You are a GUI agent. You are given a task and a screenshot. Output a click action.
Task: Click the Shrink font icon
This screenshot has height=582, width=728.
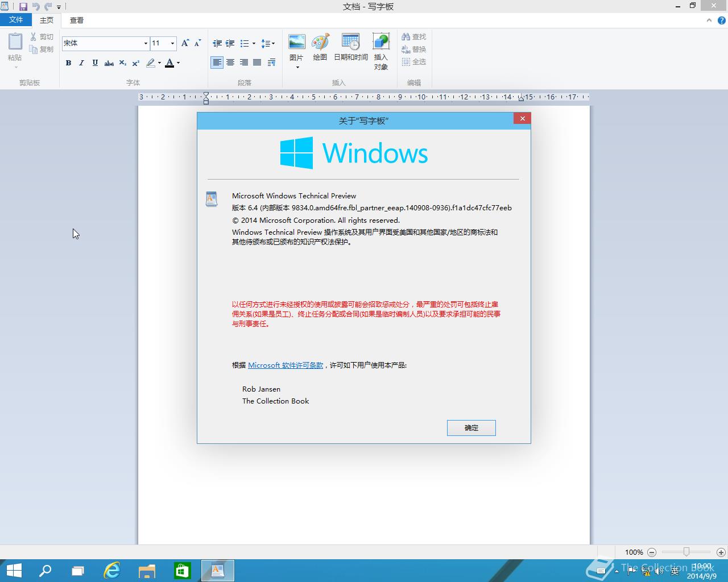[x=197, y=43]
